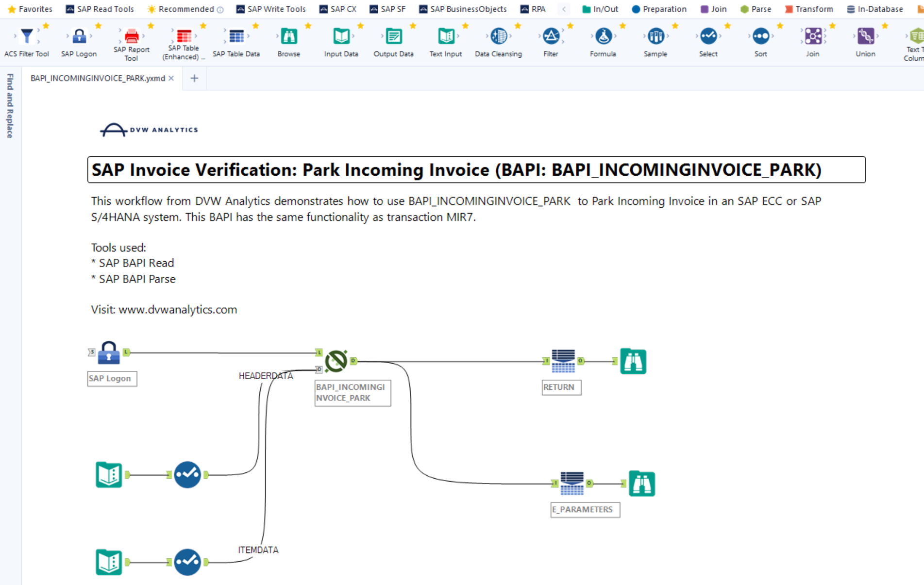Select the BAPI_INCOMINGINVOICE_PARK node on canvas
Viewport: 924px width, 585px height.
point(336,361)
